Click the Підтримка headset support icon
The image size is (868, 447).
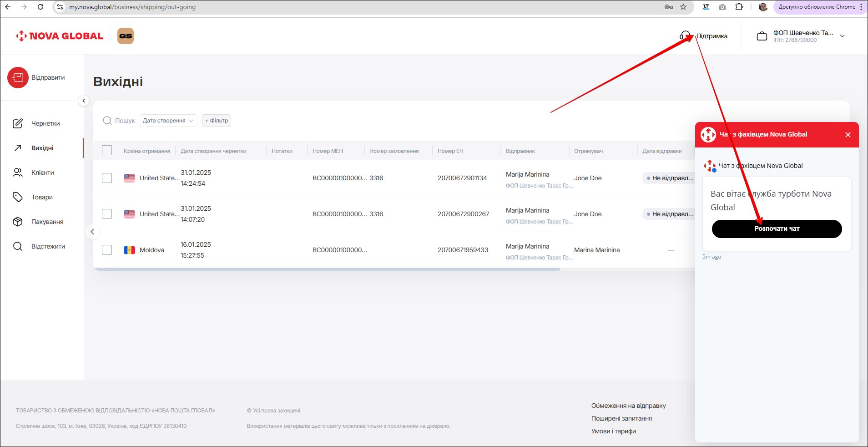(x=685, y=36)
